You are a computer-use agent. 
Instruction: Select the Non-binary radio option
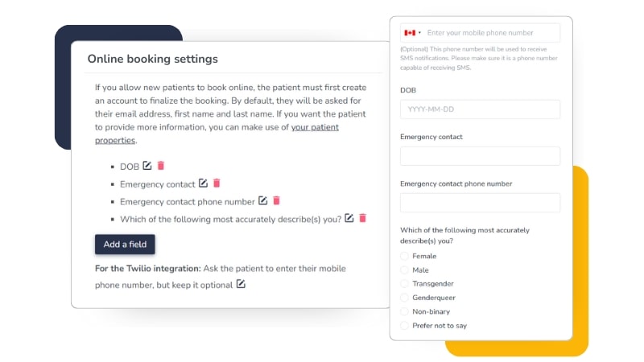(405, 311)
